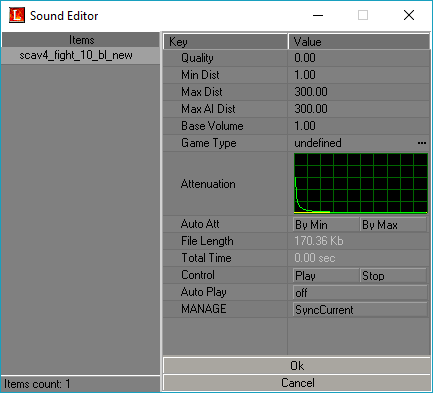The image size is (433, 393).
Task: Select scav4_fight_10_bl_new item
Action: click(x=80, y=55)
